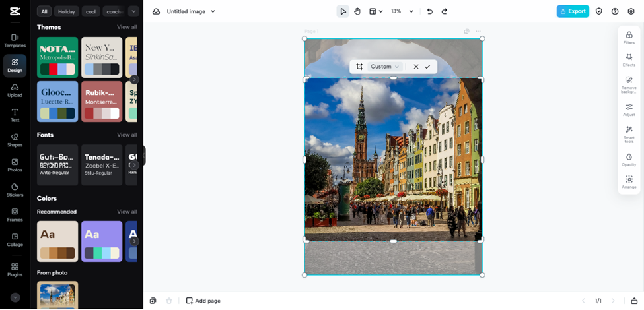Open the Upload panel
Image resolution: width=644 pixels, height=310 pixels.
[x=15, y=90]
